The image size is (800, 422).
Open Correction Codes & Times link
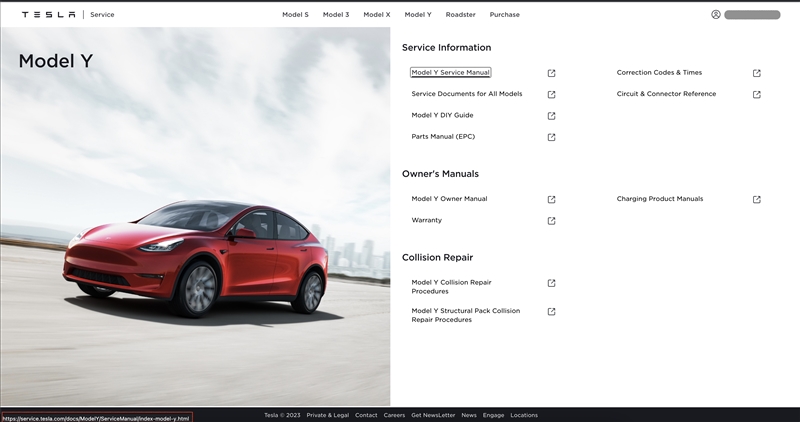659,72
